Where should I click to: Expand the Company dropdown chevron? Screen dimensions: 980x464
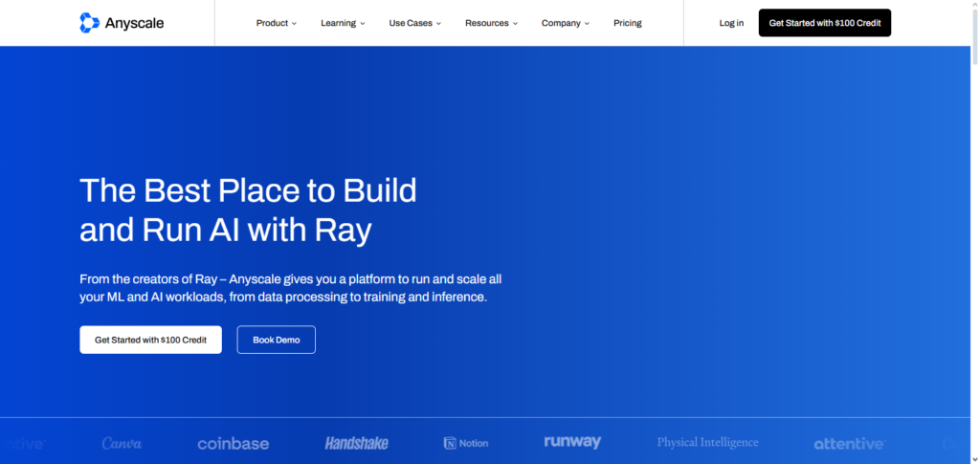587,24
